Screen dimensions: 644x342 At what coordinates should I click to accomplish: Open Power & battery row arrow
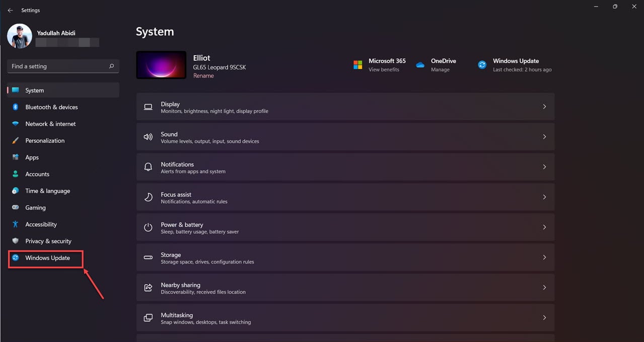coord(544,227)
